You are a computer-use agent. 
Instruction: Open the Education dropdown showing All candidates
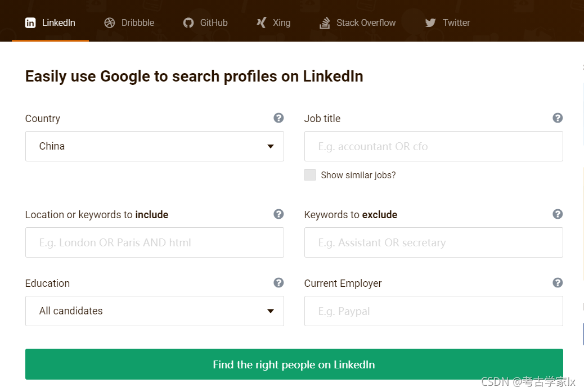(x=155, y=311)
